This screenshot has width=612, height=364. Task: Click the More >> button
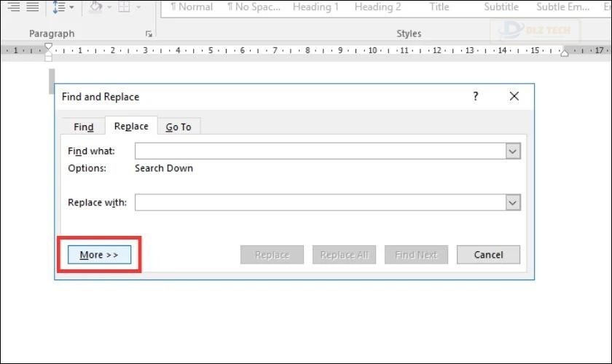(99, 255)
